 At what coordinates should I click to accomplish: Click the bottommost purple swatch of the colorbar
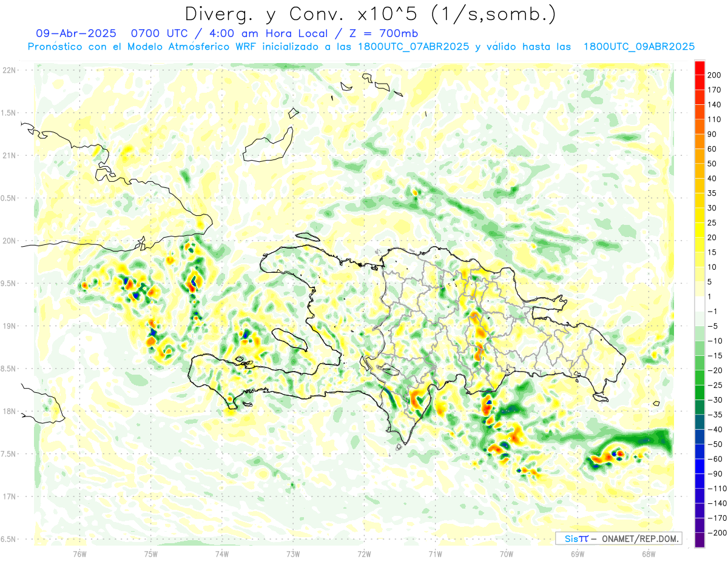(699, 541)
